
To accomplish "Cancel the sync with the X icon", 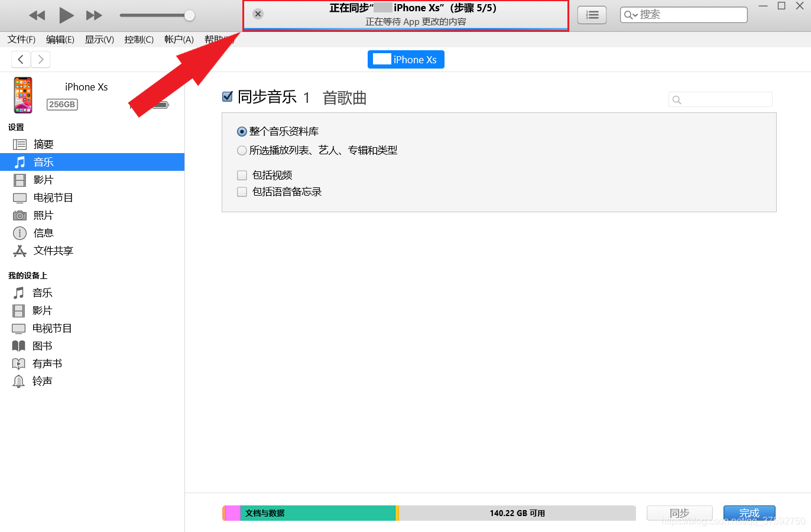I will [258, 14].
